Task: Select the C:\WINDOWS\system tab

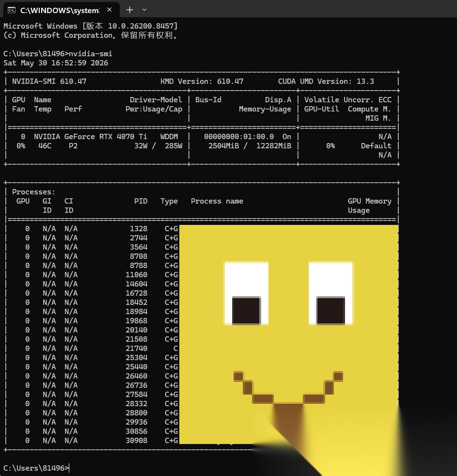Action: click(61, 10)
